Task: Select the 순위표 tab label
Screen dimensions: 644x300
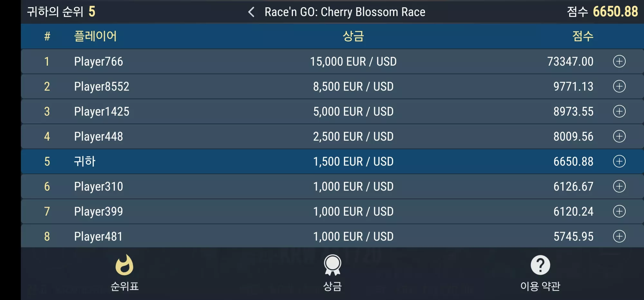Action: 125,286
